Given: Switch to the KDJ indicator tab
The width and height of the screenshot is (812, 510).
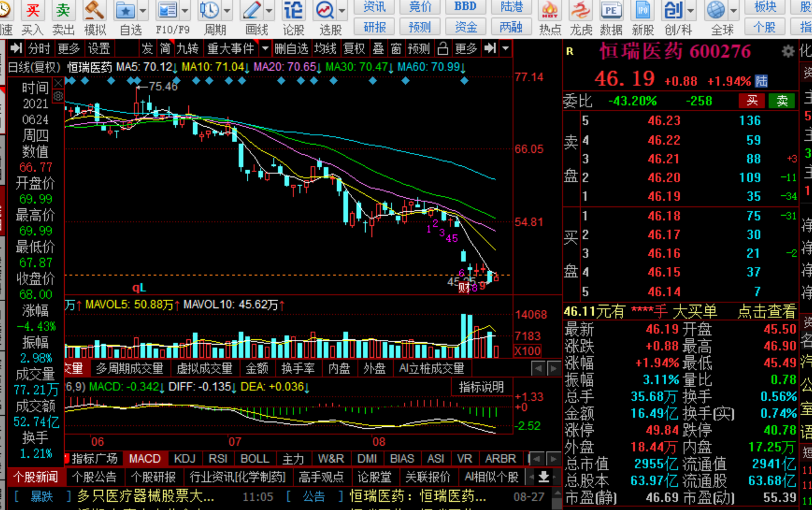Looking at the screenshot, I should [x=184, y=458].
